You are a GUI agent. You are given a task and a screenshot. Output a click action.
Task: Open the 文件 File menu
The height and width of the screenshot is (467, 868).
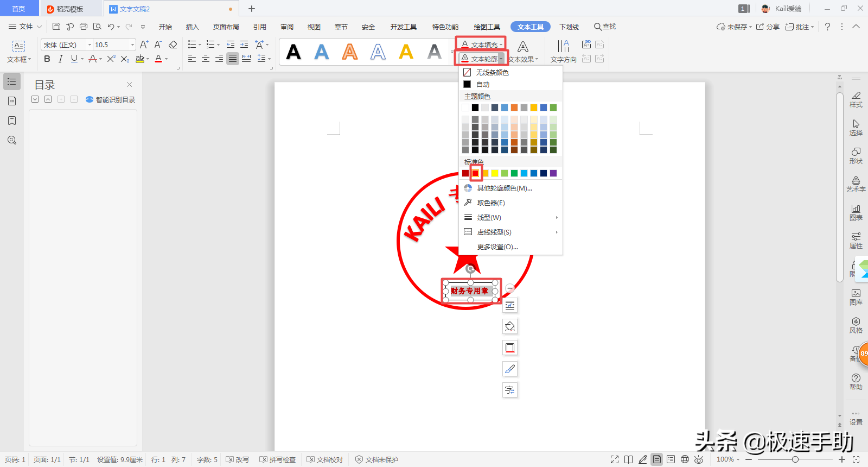tap(25, 27)
